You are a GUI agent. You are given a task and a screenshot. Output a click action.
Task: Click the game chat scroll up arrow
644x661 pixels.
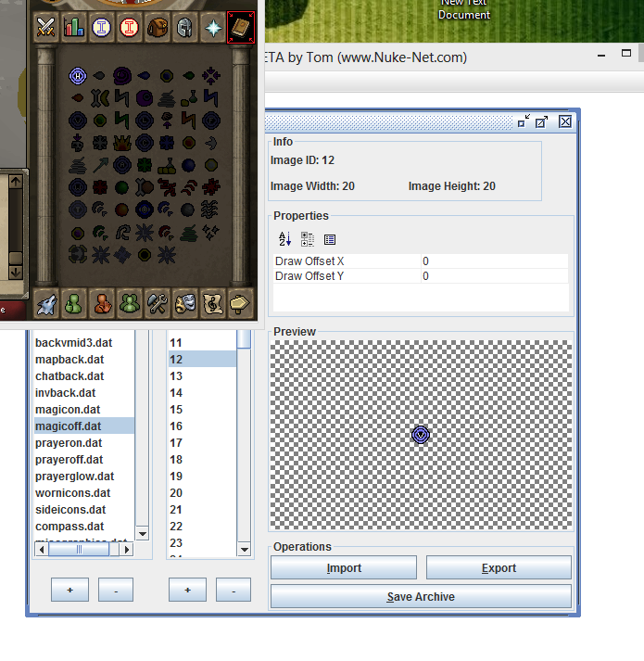16,182
